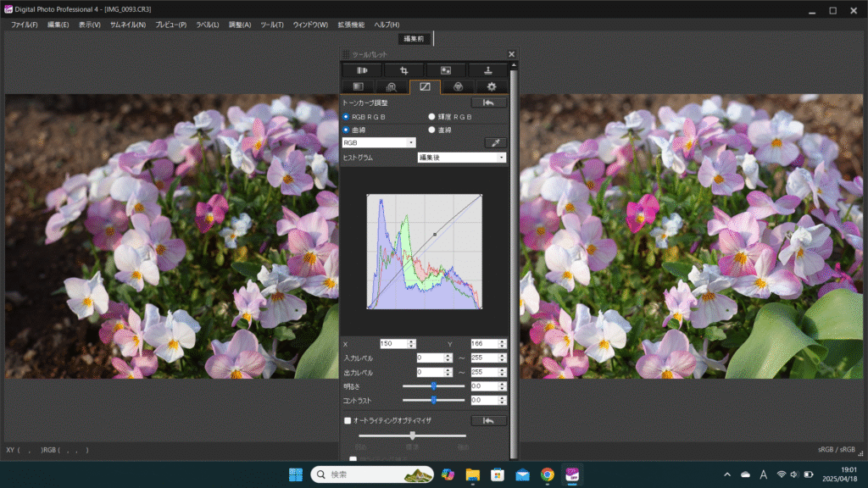Screen dimensions: 868x488
Task: Open the ウィンドウ(W) menu
Action: [310, 25]
